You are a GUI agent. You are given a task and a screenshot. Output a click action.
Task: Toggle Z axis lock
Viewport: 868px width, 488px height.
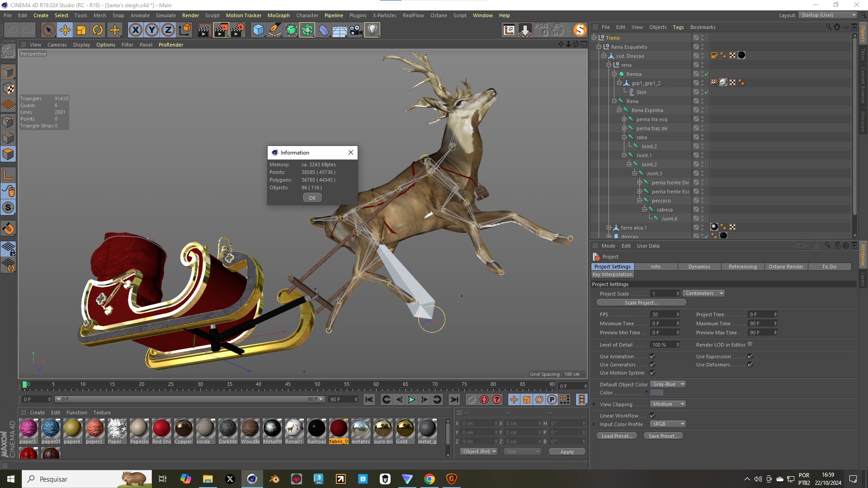(168, 30)
